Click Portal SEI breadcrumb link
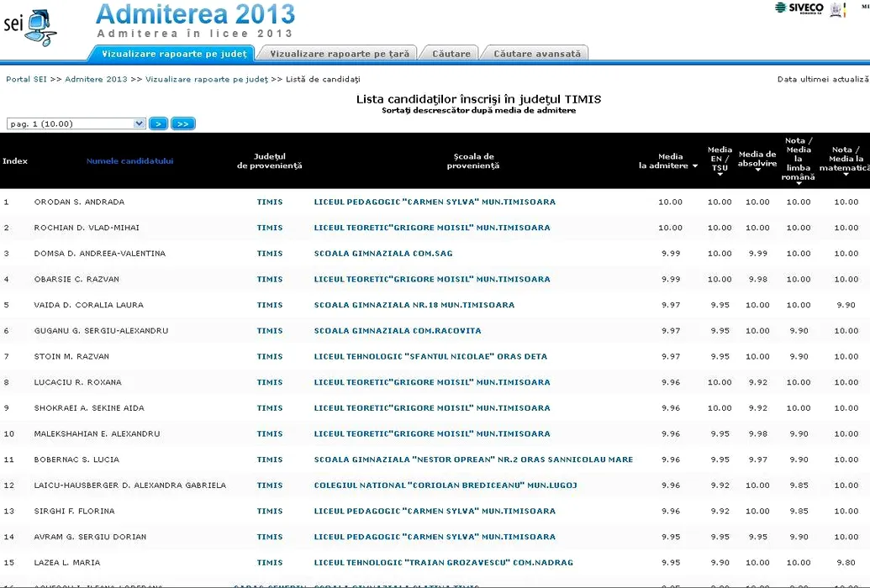The width and height of the screenshot is (870, 588). (26, 79)
